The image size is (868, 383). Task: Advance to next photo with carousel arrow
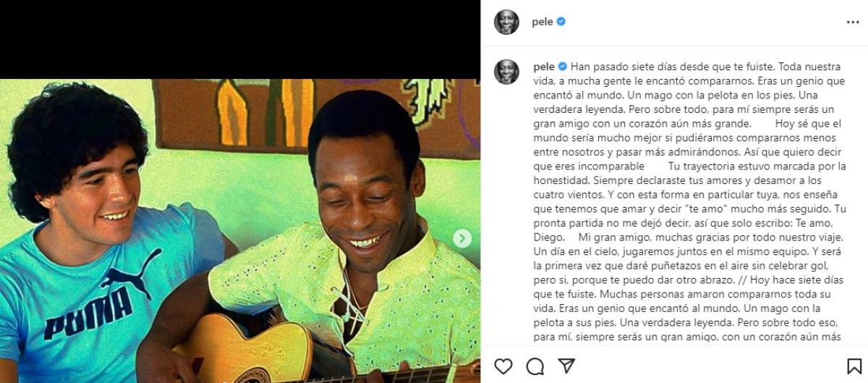[x=461, y=238]
